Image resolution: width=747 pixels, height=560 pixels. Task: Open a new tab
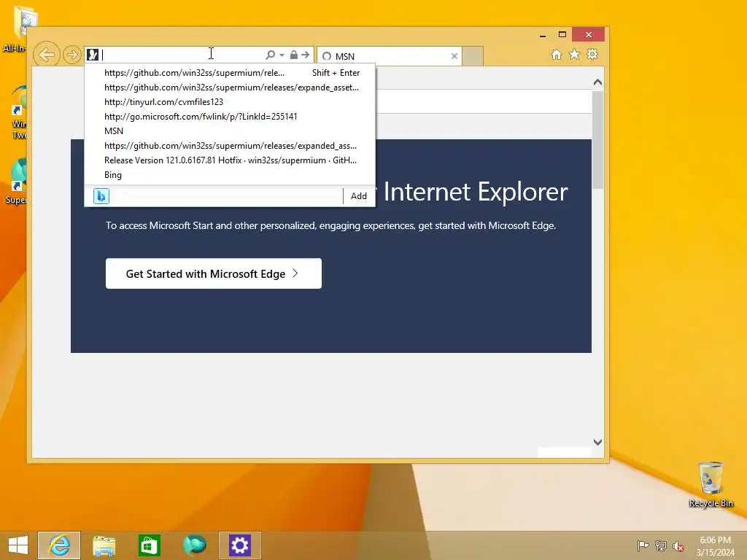click(x=473, y=56)
